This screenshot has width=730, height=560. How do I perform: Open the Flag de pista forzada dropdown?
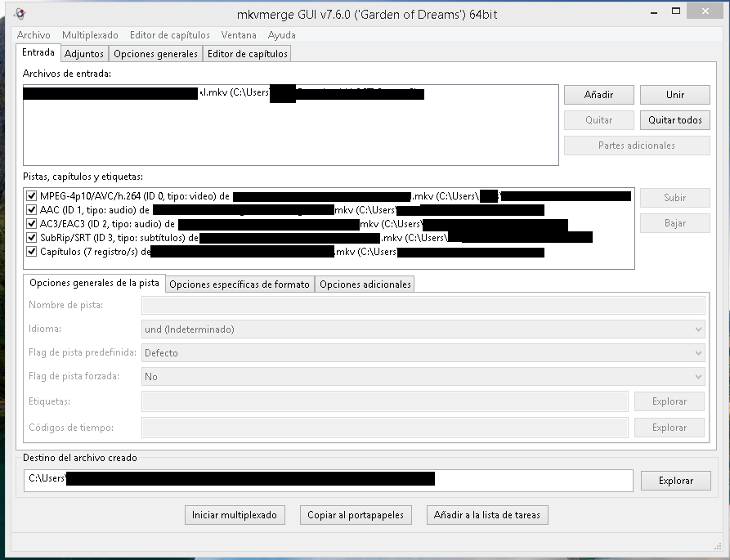click(423, 377)
